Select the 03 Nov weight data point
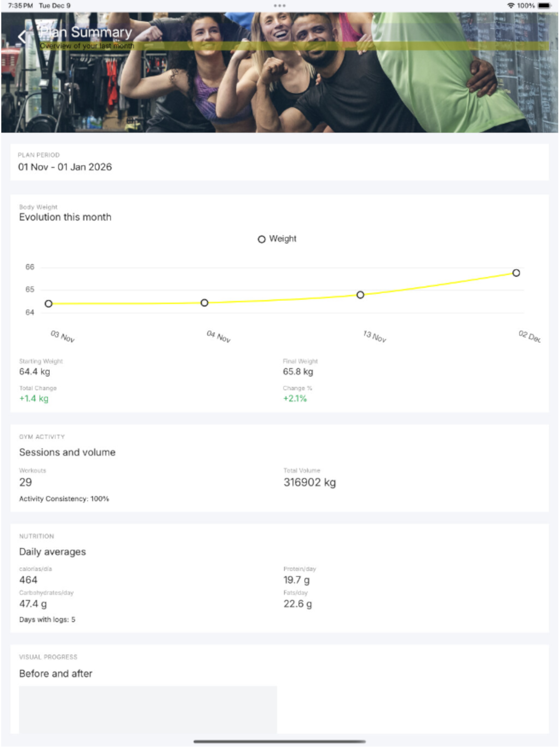The height and width of the screenshot is (747, 560). click(49, 303)
